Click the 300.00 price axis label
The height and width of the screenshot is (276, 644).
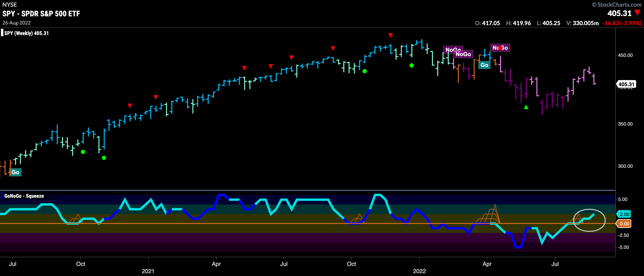pyautogui.click(x=625, y=166)
